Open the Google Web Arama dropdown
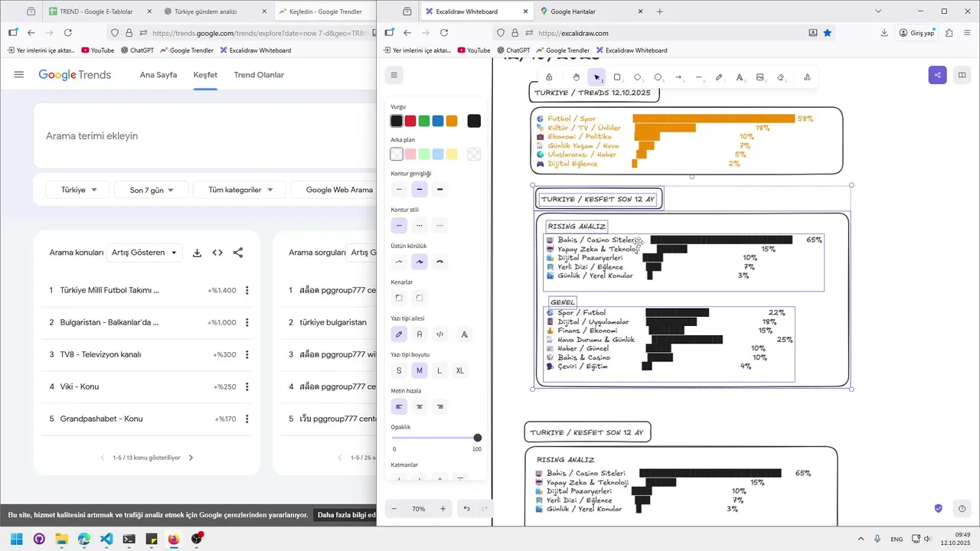 click(x=335, y=190)
